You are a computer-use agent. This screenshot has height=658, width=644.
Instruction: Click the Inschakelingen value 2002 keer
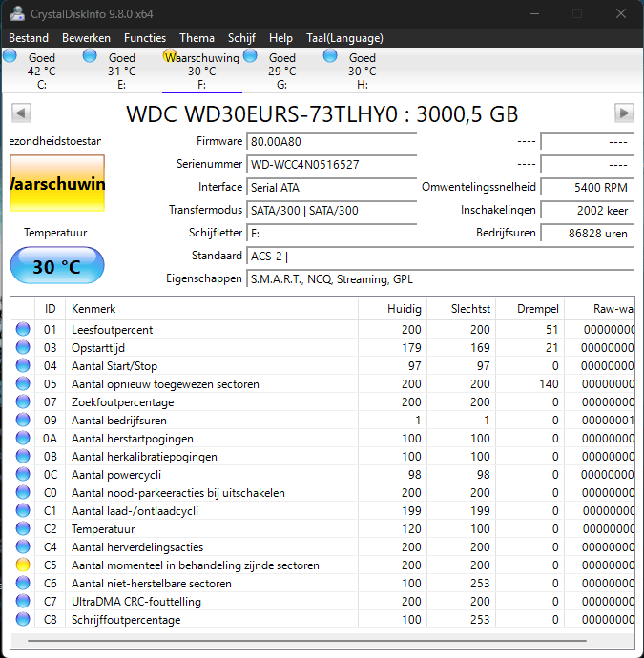pyautogui.click(x=588, y=210)
